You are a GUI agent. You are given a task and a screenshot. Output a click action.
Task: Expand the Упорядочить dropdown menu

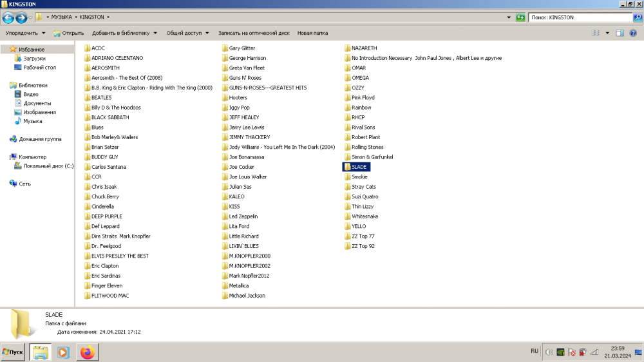(x=26, y=33)
